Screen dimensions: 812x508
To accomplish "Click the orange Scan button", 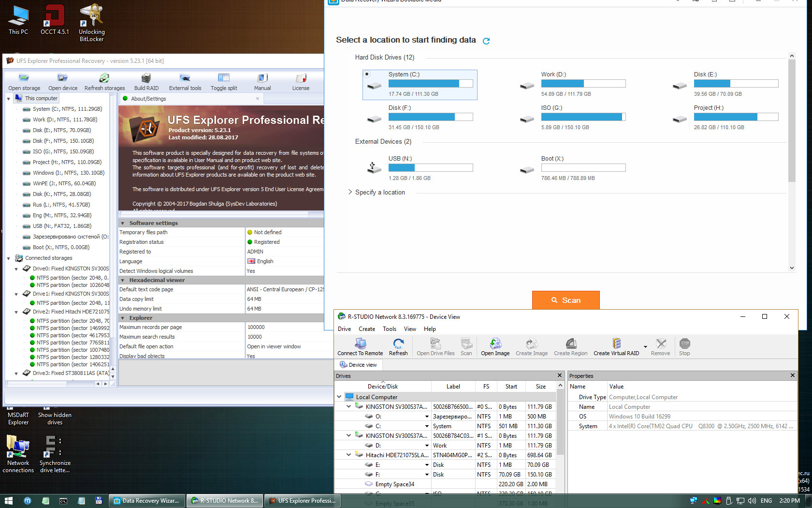I will pyautogui.click(x=565, y=300).
